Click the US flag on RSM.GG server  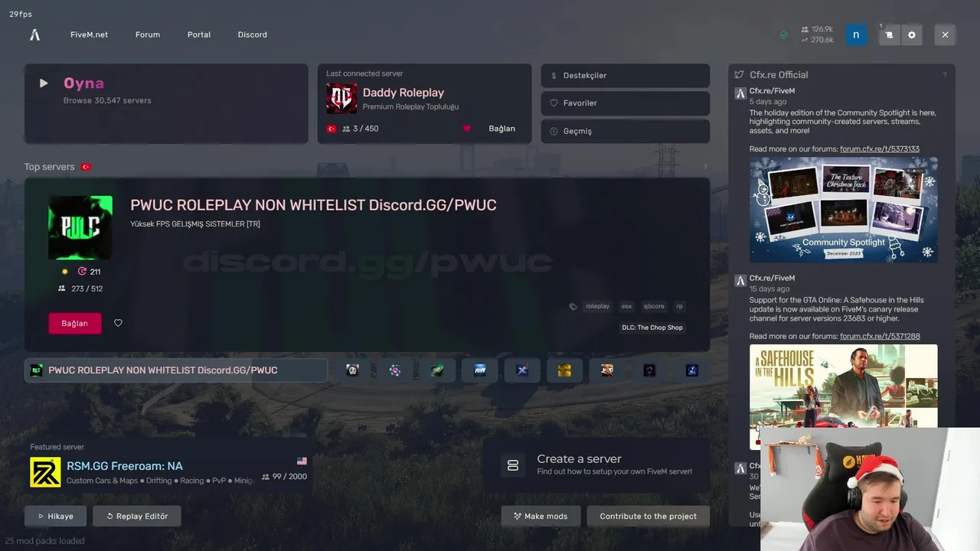coord(302,461)
